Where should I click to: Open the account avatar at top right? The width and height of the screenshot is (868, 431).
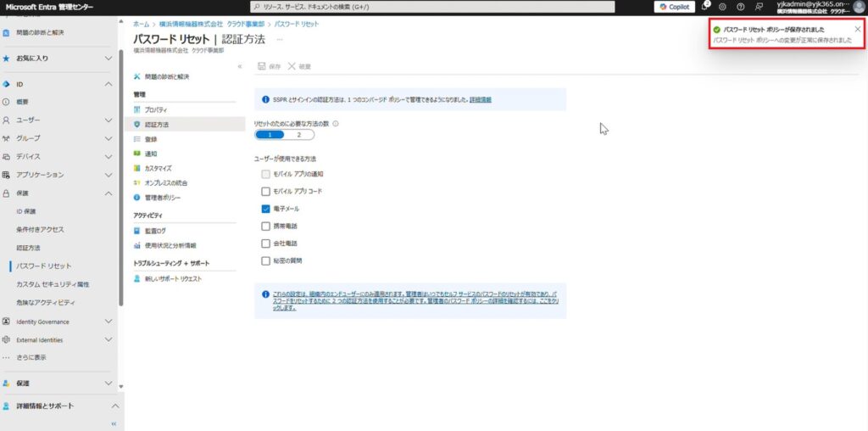click(859, 7)
